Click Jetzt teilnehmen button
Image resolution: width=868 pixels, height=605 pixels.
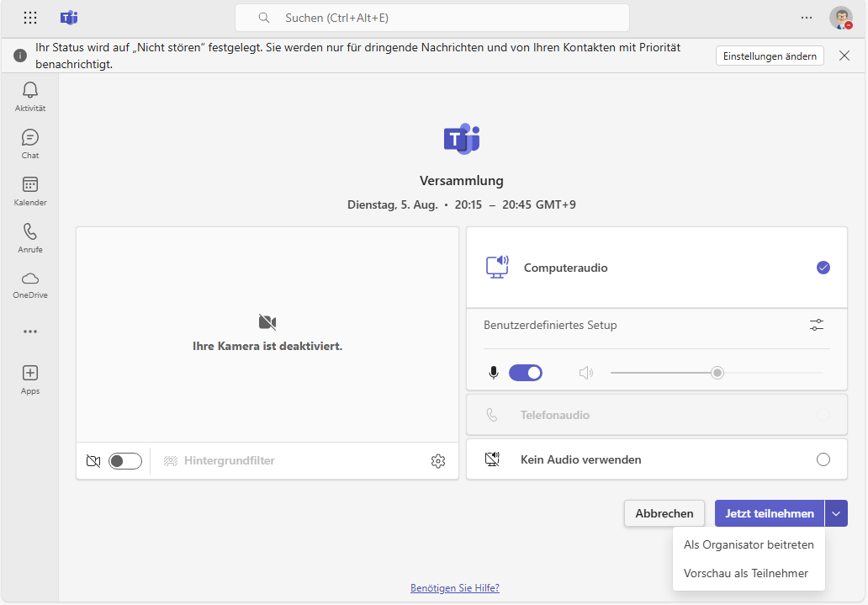point(770,513)
